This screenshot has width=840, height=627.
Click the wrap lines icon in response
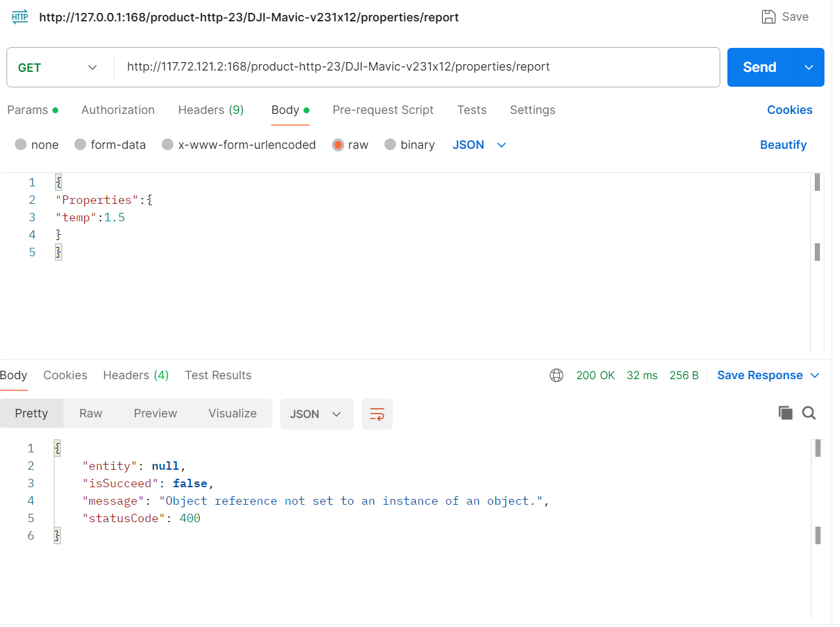pyautogui.click(x=377, y=414)
